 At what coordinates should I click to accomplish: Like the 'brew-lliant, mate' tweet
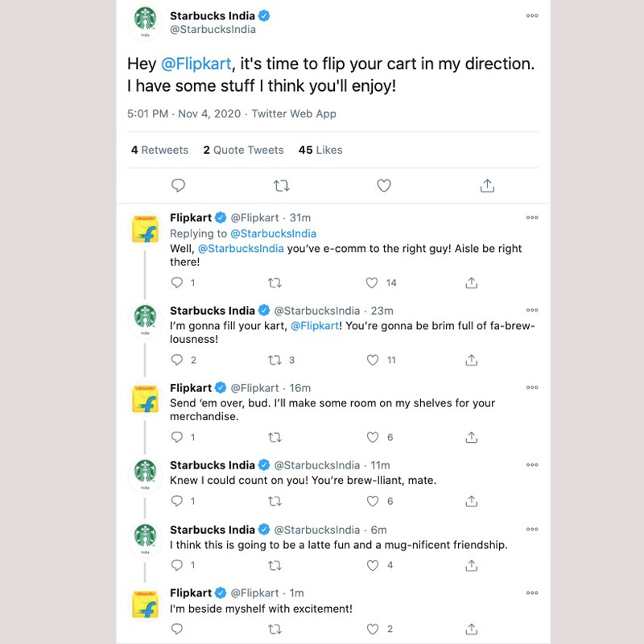372,501
